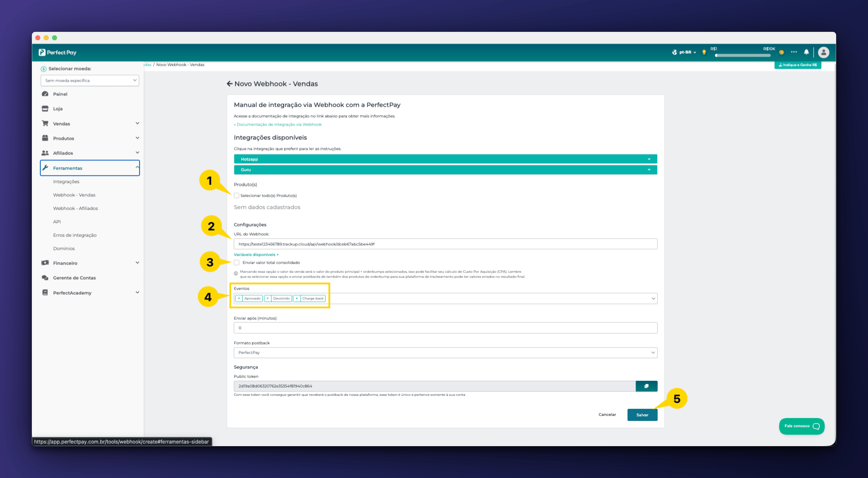This screenshot has height=478, width=868.
Task: Open Integrações under Ferramentas
Action: click(66, 182)
